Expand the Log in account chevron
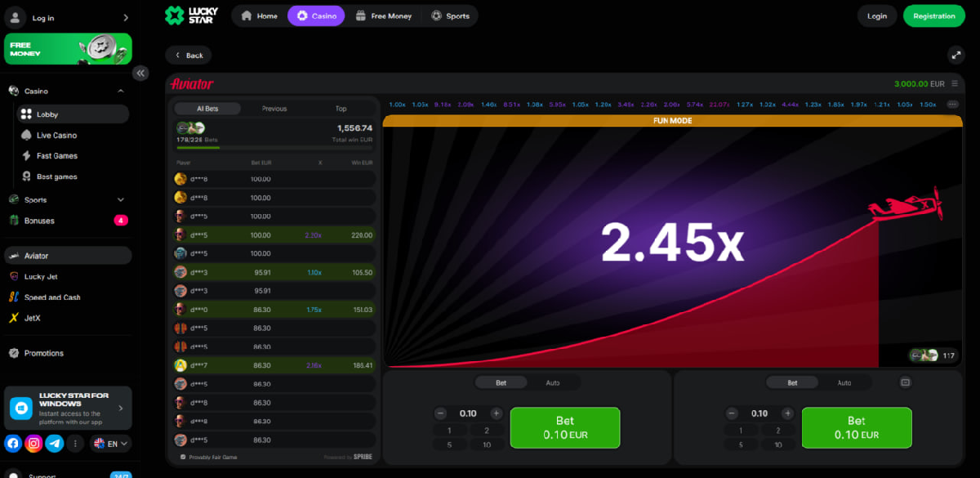This screenshot has height=478, width=980. [125, 17]
